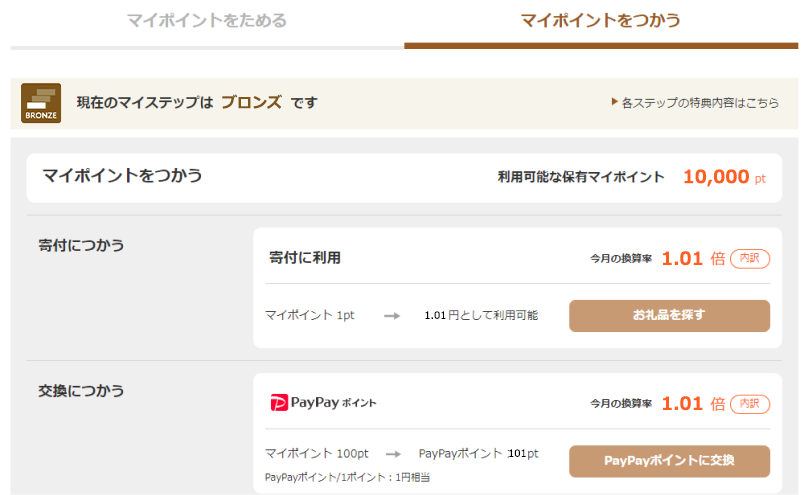Open 各ステップの特典内容はこちら link
Image resolution: width=808 pixels, height=495 pixels.
coord(700,103)
